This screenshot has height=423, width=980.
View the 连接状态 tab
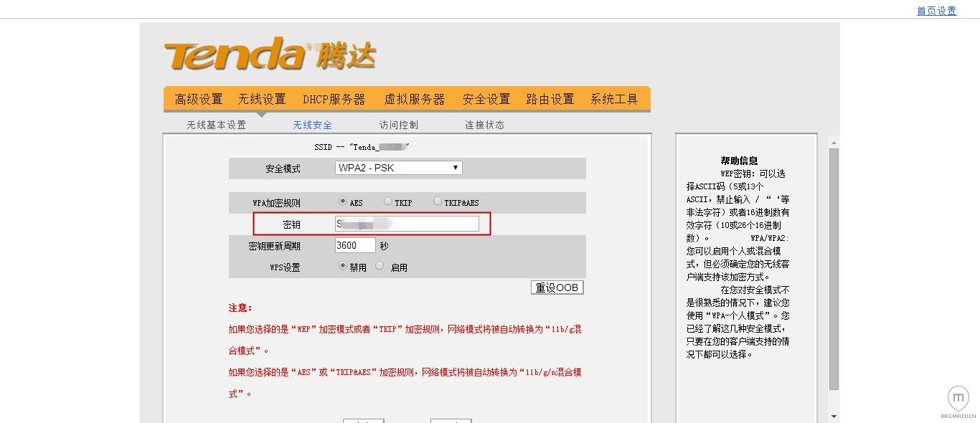point(484,124)
